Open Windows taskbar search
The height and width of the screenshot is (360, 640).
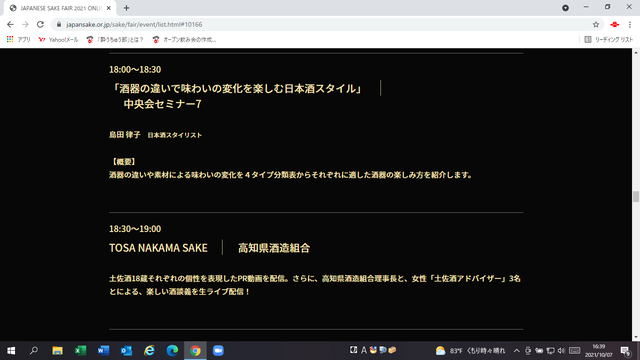coord(34,351)
